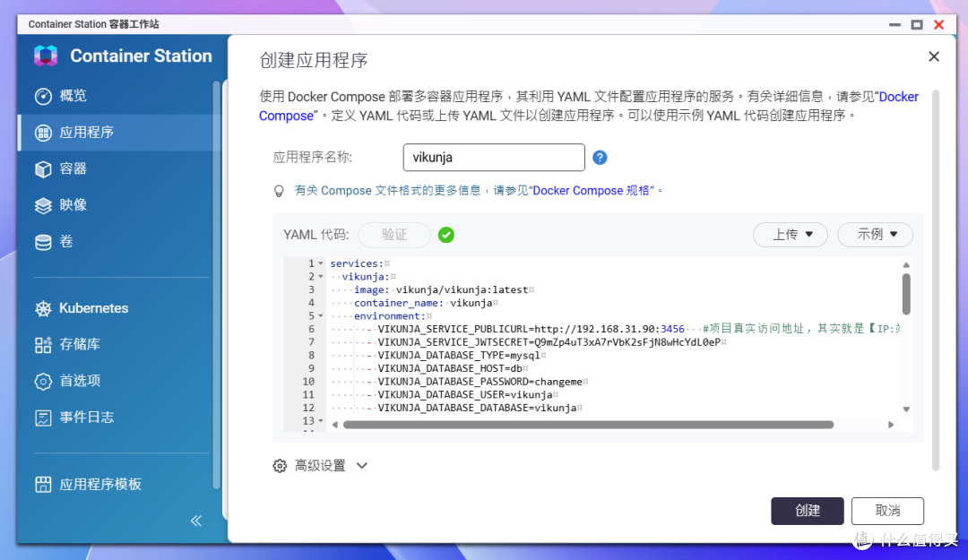968x560 pixels.
Task: Click the Container Station logo icon
Action: [x=46, y=56]
